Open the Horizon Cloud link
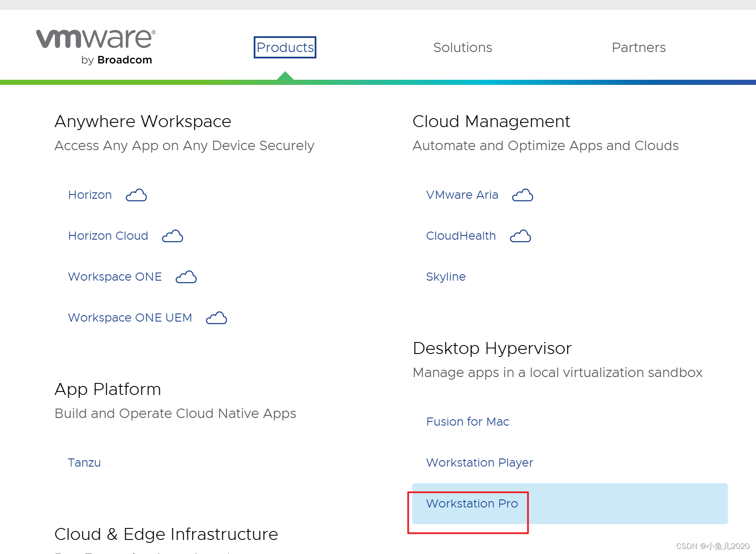 point(108,236)
